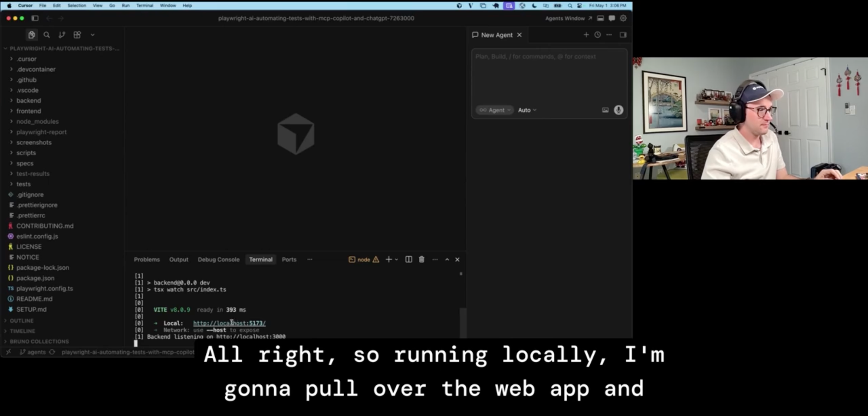Open the Auto model dropdown

click(x=527, y=110)
